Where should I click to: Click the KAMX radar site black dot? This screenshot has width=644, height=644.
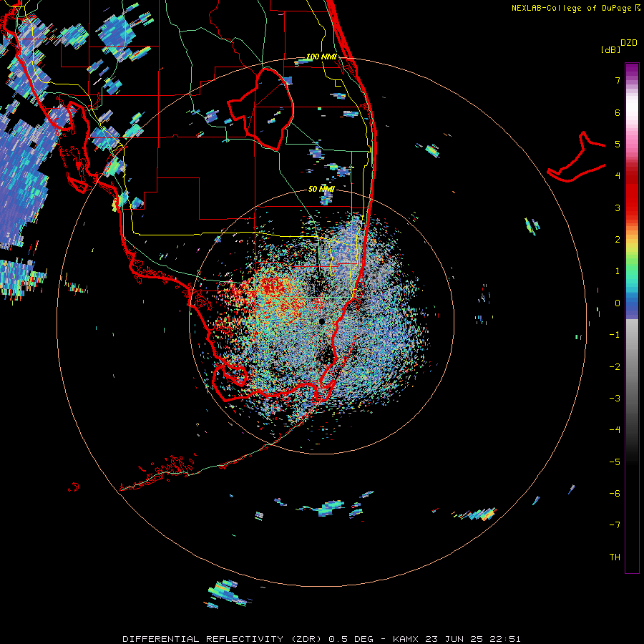(x=321, y=321)
